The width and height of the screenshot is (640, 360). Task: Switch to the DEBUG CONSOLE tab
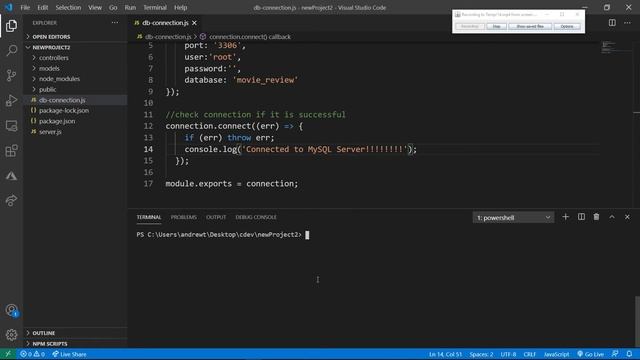click(256, 217)
